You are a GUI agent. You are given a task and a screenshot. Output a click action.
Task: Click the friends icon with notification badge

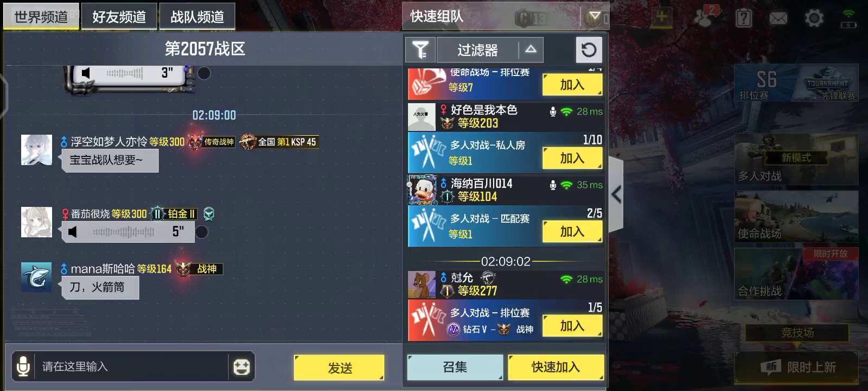(x=705, y=17)
